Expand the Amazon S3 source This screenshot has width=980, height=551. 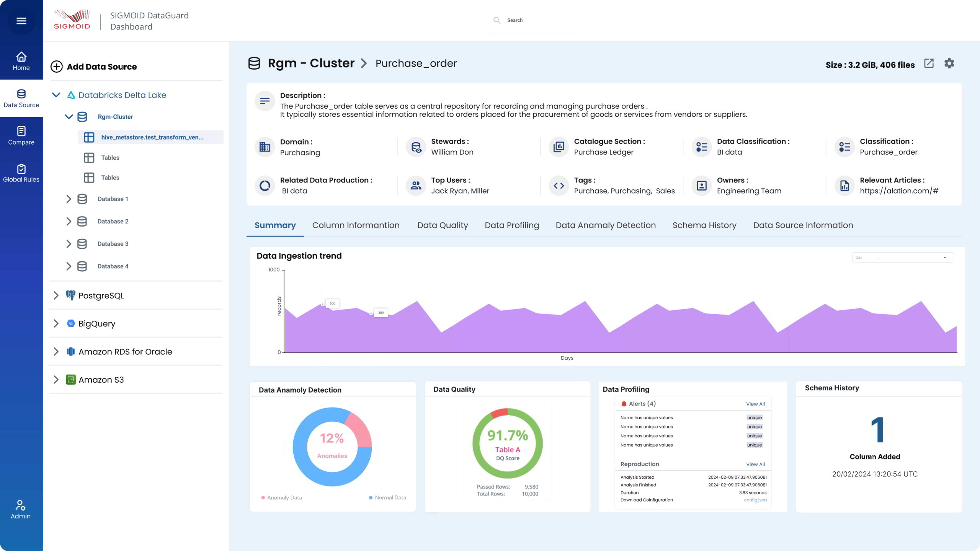56,380
